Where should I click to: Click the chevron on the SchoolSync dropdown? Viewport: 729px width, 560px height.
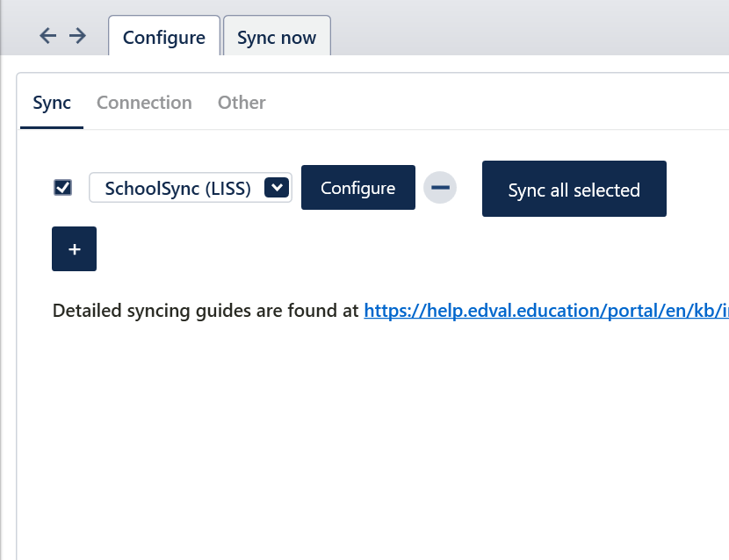277,188
